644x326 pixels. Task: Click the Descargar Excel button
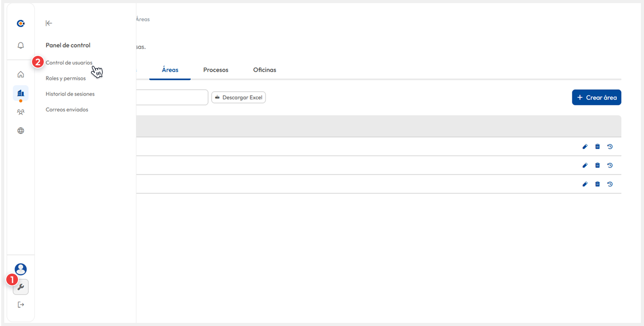(238, 97)
